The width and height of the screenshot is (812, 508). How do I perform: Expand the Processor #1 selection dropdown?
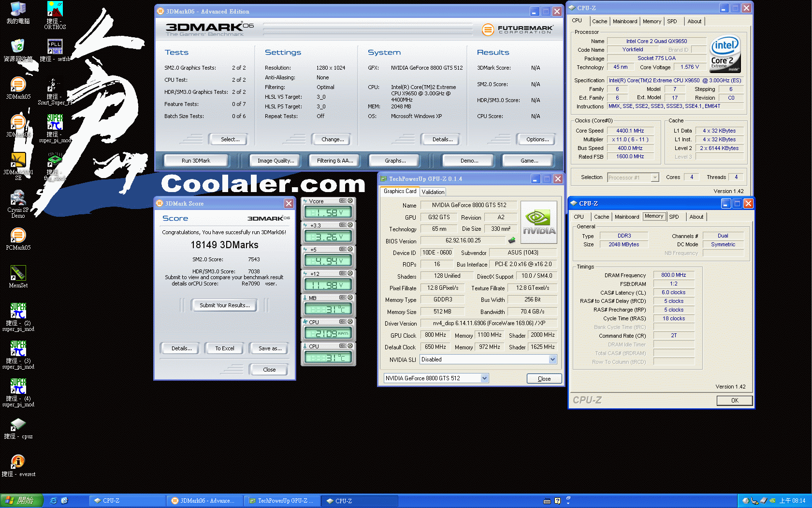[655, 178]
